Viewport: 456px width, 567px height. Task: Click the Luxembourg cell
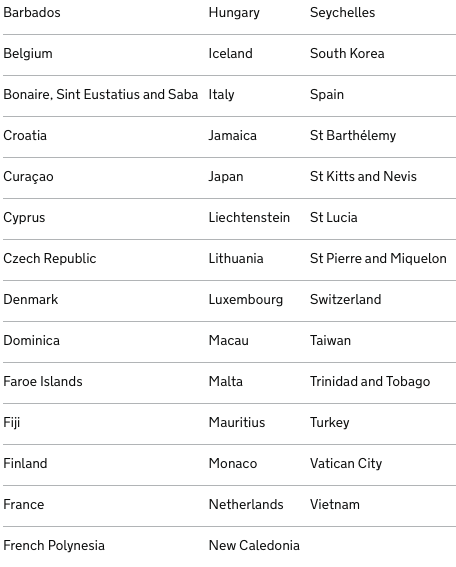(246, 300)
